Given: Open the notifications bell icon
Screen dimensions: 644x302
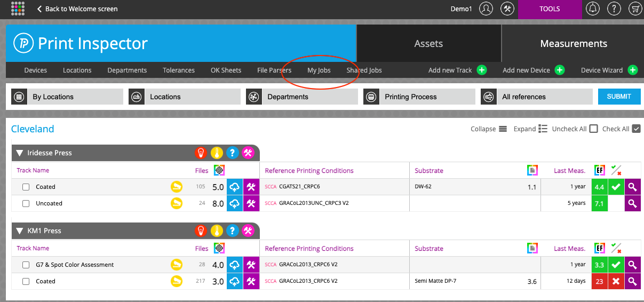Looking at the screenshot, I should coord(592,9).
